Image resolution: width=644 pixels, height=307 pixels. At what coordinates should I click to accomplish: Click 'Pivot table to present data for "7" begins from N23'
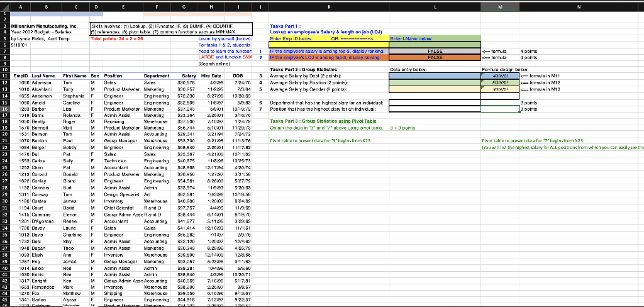[533, 140]
